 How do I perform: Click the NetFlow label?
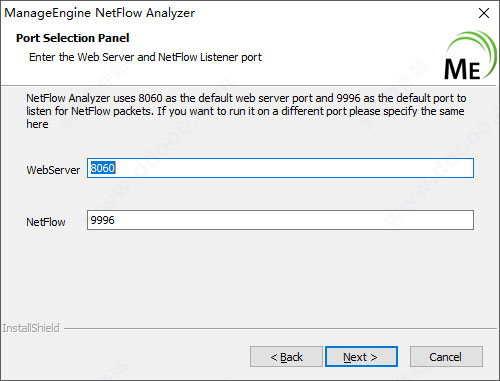[x=46, y=222]
